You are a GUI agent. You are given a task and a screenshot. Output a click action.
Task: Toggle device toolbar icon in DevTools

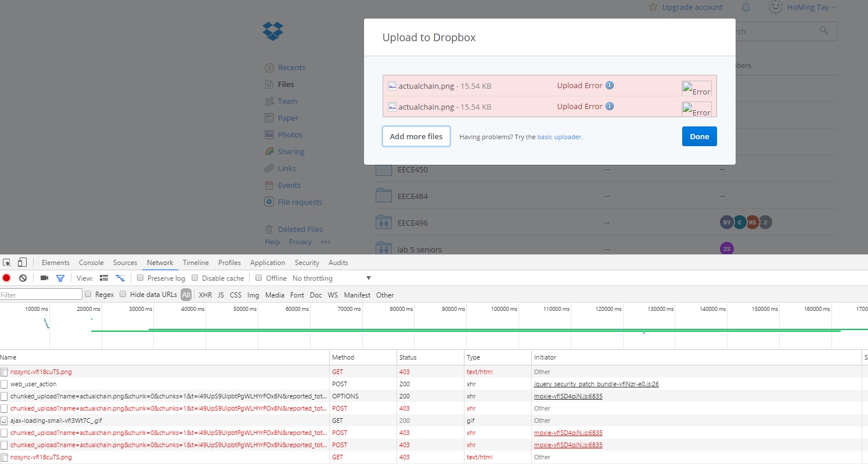(22, 262)
